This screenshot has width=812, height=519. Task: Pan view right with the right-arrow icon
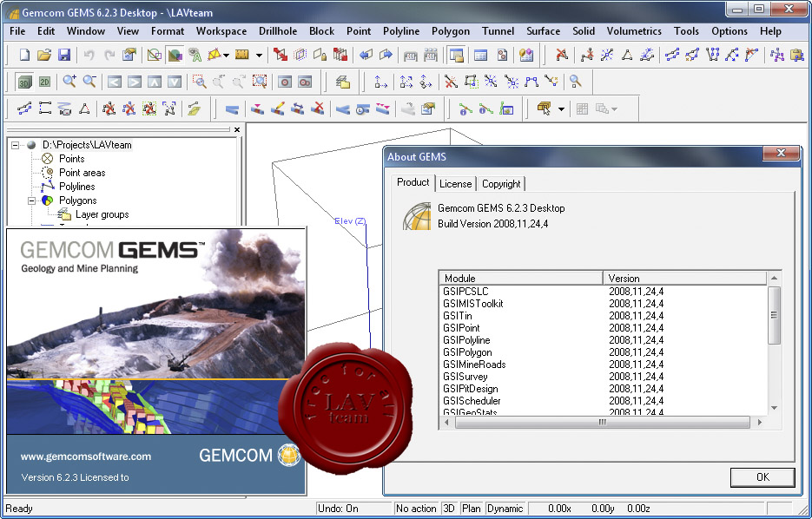point(134,82)
